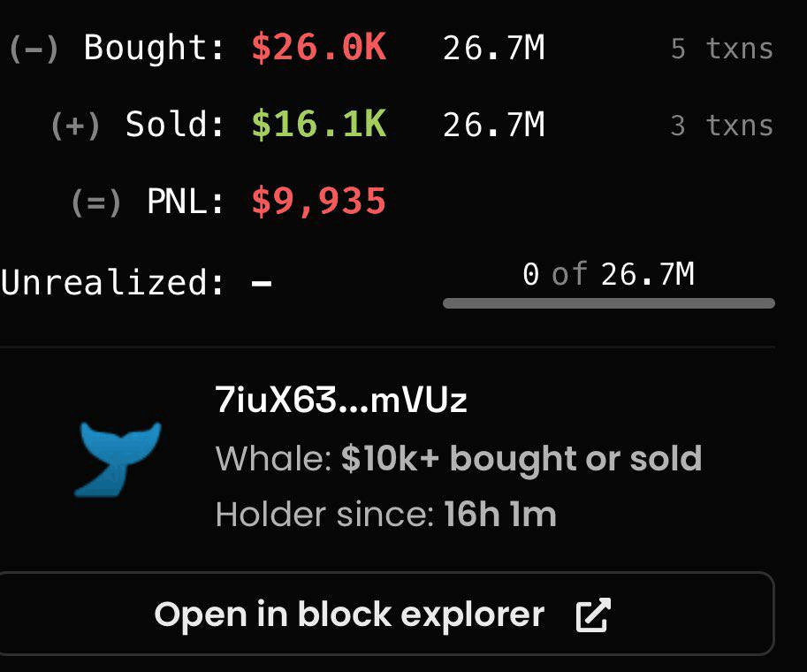Screen dimensions: 807x672
Task: Click the 26.7M token amount in Bought row
Action: [x=493, y=48]
